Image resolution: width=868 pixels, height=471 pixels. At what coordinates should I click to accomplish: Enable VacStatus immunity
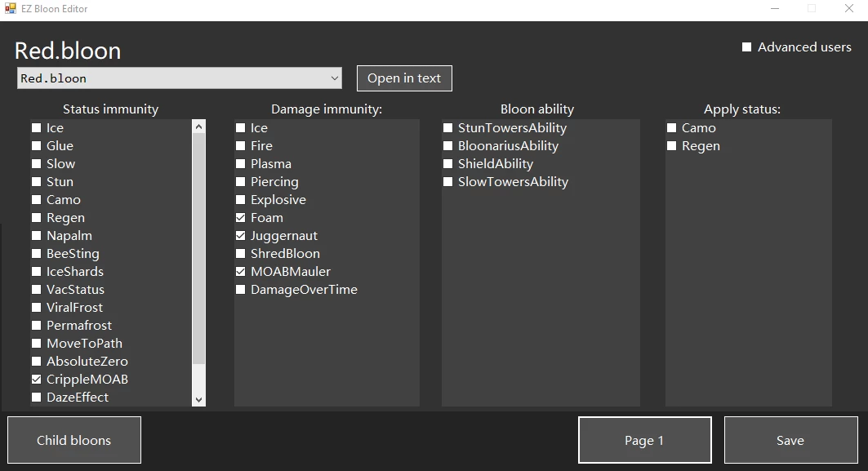[37, 290]
